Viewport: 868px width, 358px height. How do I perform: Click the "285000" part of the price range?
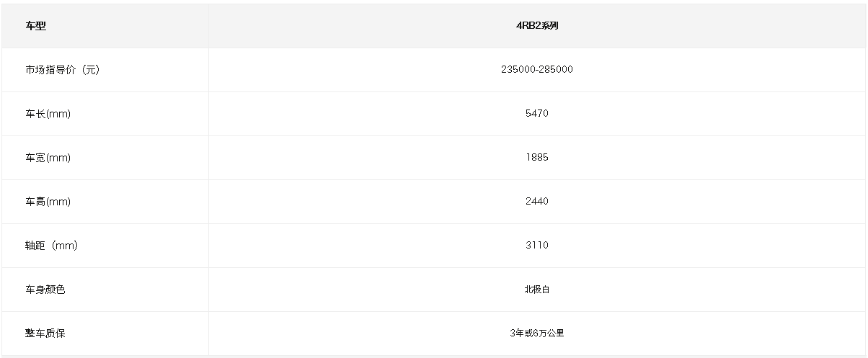point(557,70)
